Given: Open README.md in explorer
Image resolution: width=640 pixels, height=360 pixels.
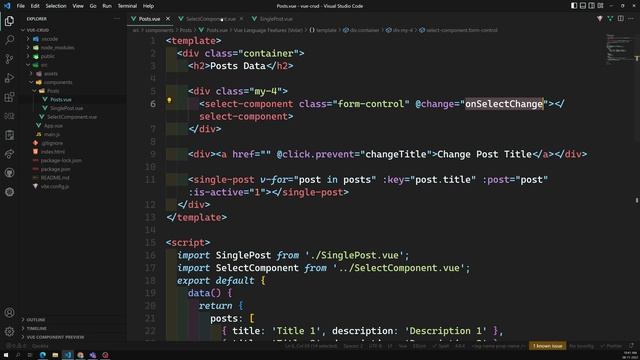Looking at the screenshot, I should 55,178.
